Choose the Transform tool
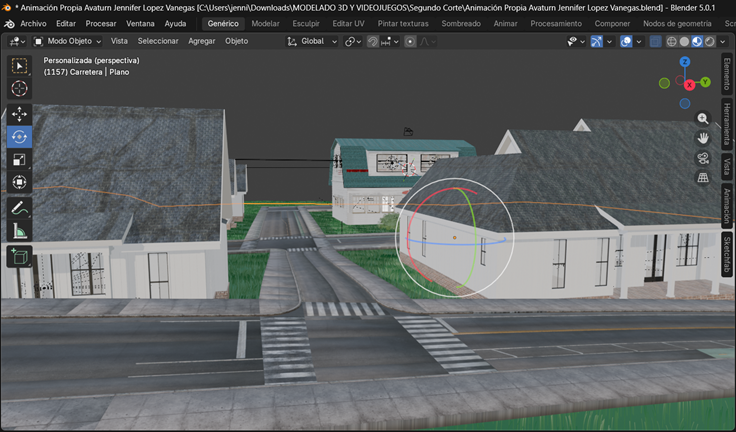This screenshot has height=432, width=736. [19, 183]
